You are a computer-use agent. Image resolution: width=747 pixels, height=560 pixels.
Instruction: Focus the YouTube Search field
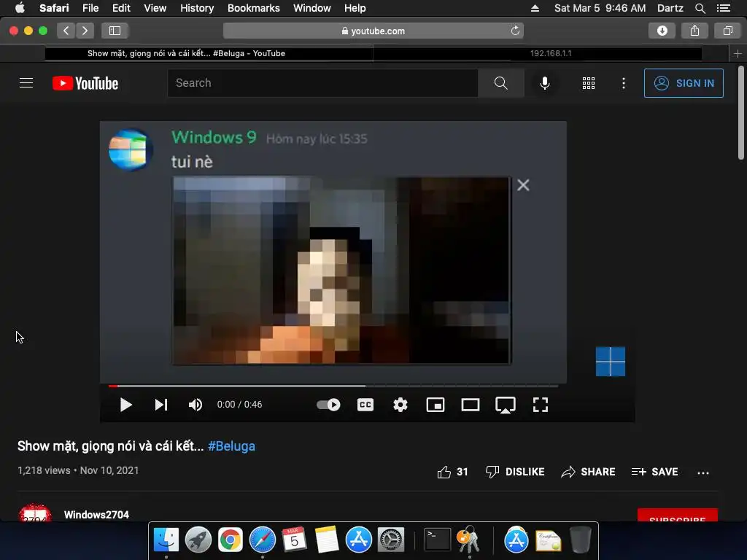322,83
